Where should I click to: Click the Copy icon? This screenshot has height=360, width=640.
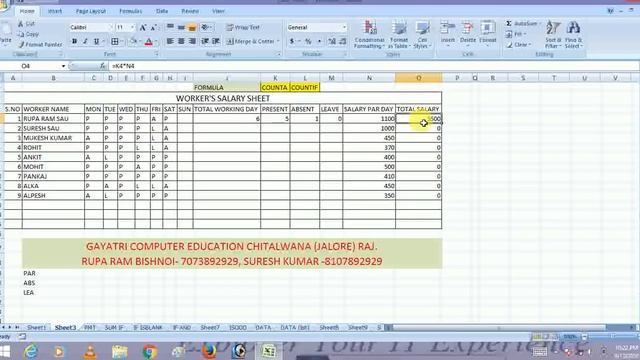(x=21, y=35)
